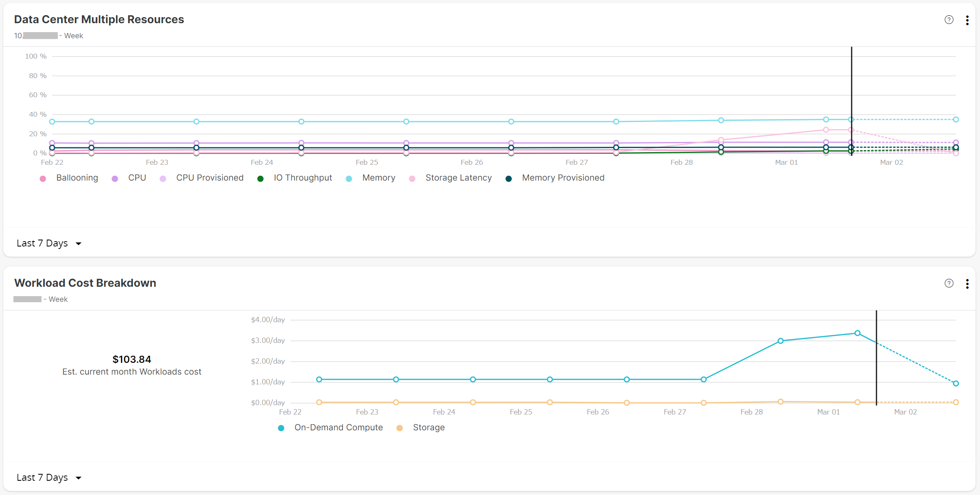
Task: Click the Storage Latency peak point near Mar 01
Action: pos(826,130)
